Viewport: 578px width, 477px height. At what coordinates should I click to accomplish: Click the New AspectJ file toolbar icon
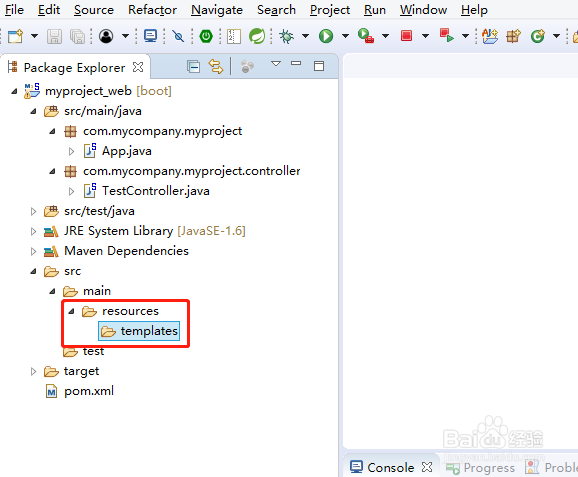click(x=490, y=36)
